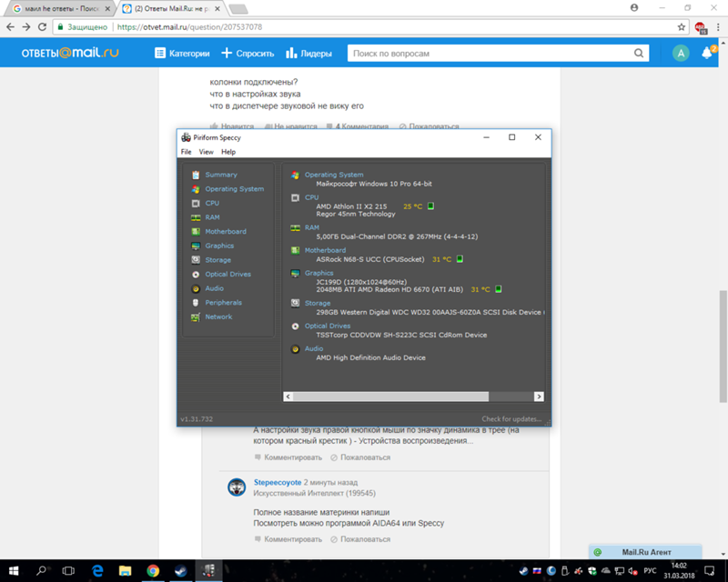Click the Motherboard icon in sidebar
The image size is (728, 582).
196,232
